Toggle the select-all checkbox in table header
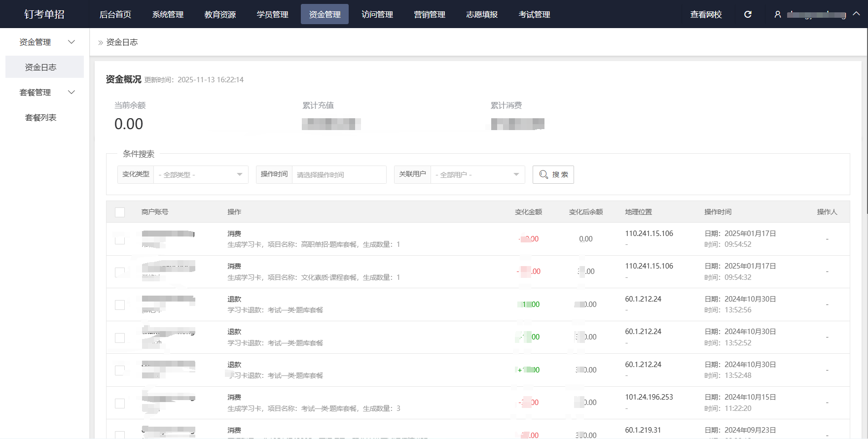 click(x=120, y=212)
